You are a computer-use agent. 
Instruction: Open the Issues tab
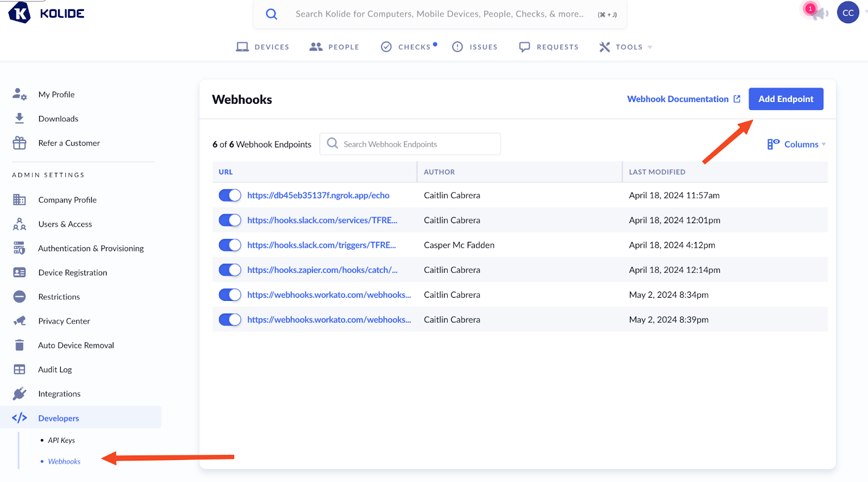[x=474, y=47]
